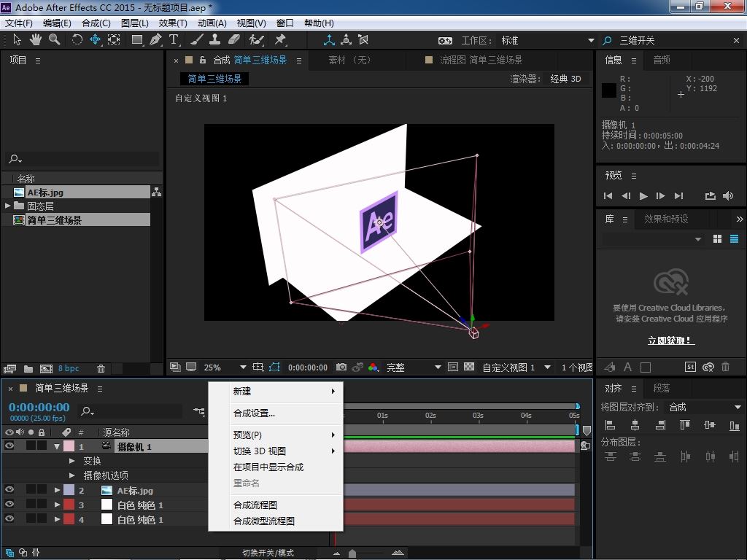Collapse 摄像机 1 layer properties
The height and width of the screenshot is (560, 747).
[x=57, y=447]
